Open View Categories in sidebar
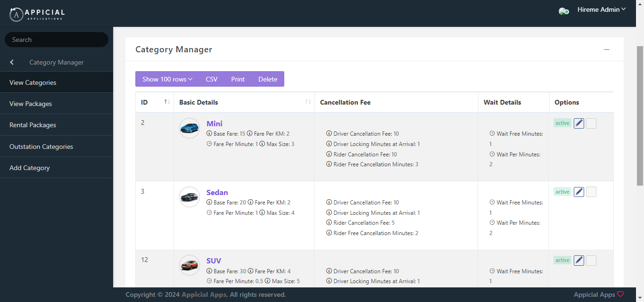 pyautogui.click(x=57, y=82)
